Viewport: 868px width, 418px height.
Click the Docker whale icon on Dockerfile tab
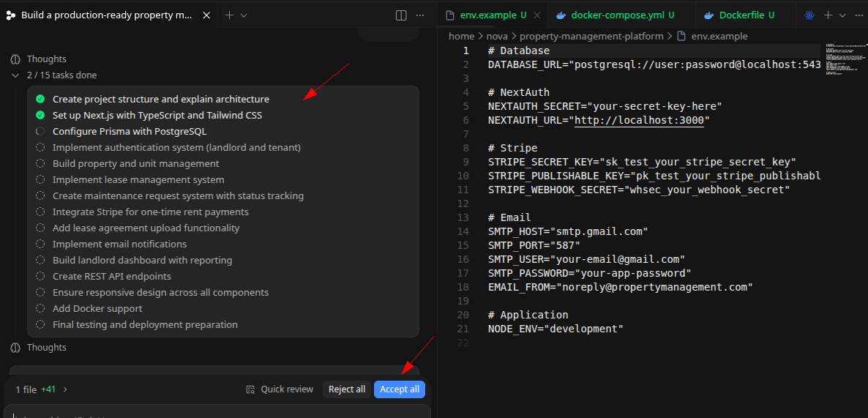pos(709,15)
